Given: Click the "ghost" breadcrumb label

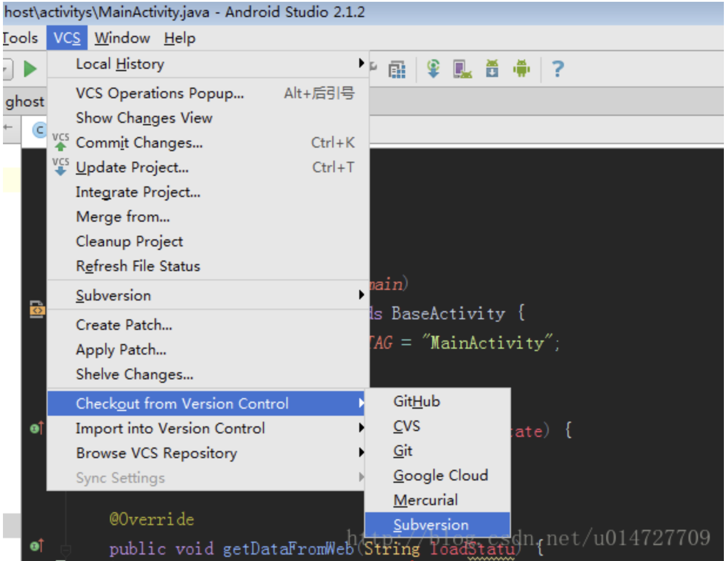Looking at the screenshot, I should click(x=25, y=102).
